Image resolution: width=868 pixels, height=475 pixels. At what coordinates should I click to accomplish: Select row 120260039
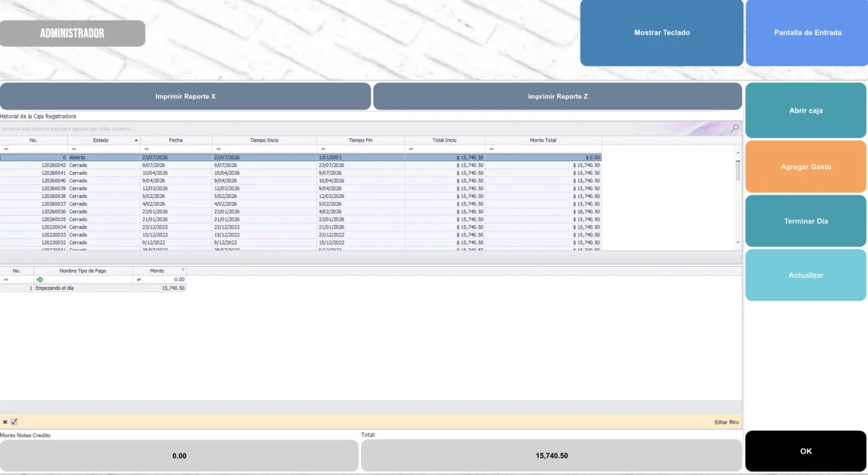(x=300, y=188)
